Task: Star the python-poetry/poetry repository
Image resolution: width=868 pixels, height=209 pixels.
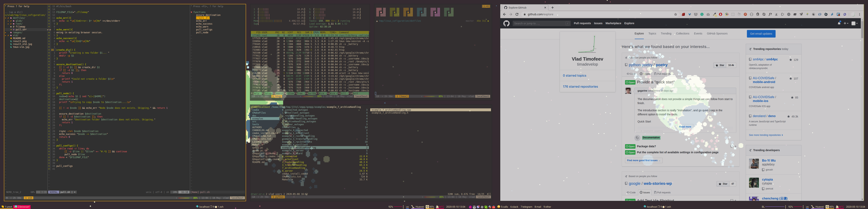Action: pyautogui.click(x=719, y=65)
